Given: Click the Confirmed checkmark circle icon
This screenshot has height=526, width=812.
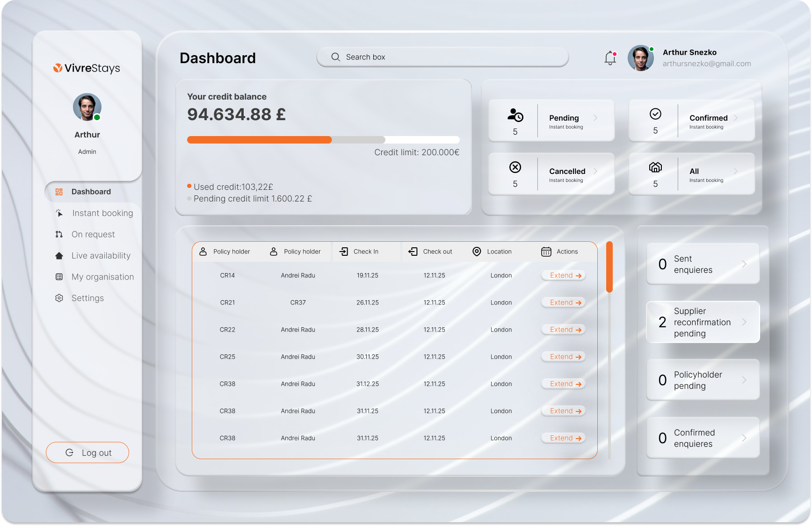Looking at the screenshot, I should (x=655, y=114).
